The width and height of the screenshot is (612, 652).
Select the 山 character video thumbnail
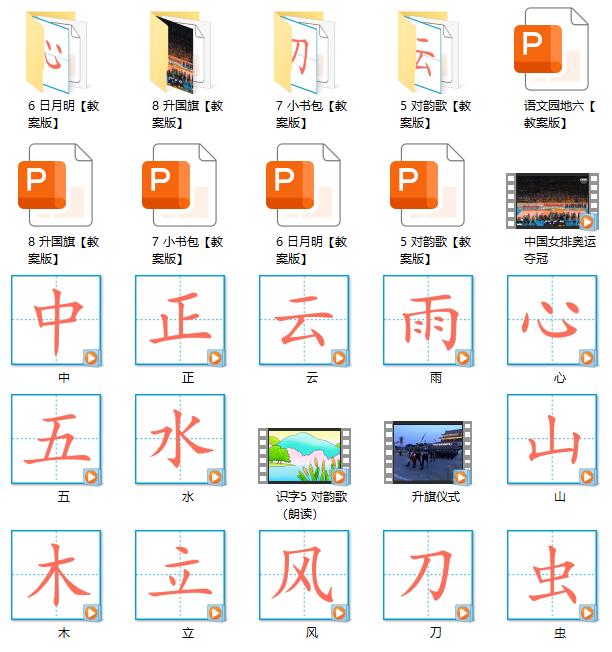[x=552, y=439]
